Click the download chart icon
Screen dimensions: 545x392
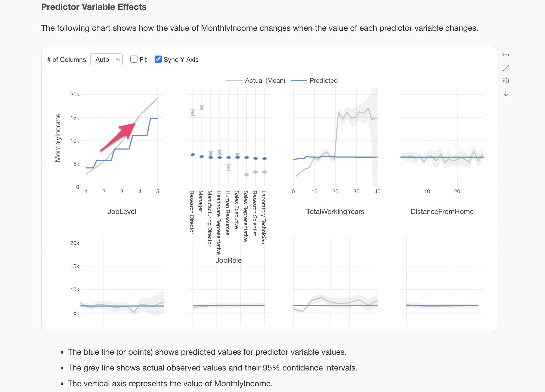pyautogui.click(x=506, y=94)
